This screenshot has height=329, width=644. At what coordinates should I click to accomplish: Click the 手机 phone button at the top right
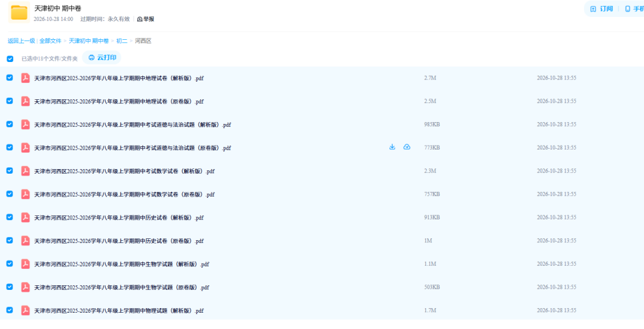(x=634, y=9)
